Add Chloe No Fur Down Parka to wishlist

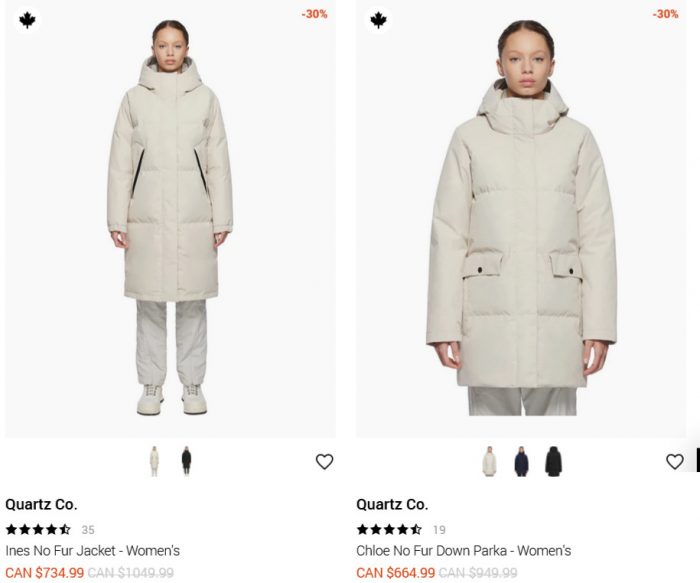click(675, 462)
